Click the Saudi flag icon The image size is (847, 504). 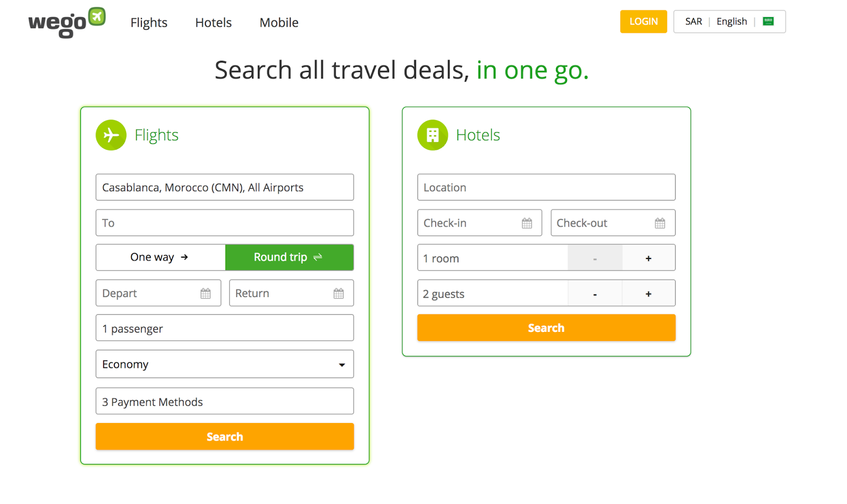[x=768, y=22]
